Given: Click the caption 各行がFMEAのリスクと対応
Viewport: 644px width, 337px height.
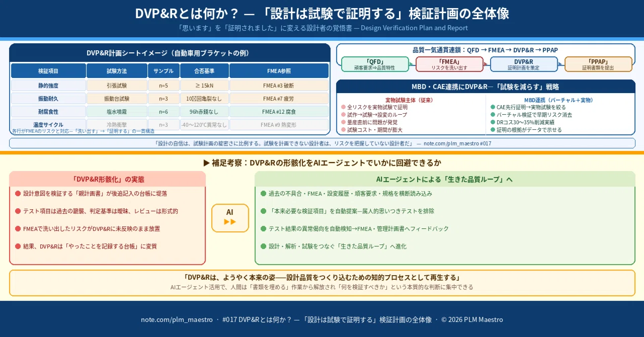Looking at the screenshot, I should pyautogui.click(x=83, y=131).
